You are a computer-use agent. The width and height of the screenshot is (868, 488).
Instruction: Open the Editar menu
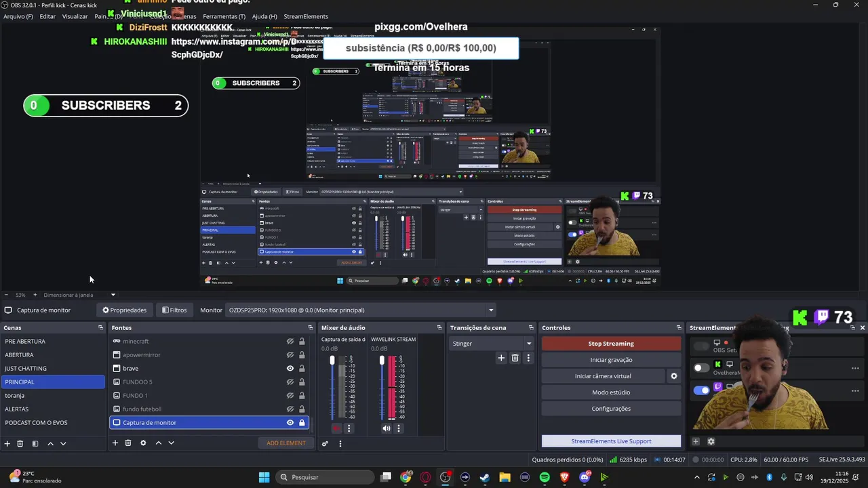[47, 16]
